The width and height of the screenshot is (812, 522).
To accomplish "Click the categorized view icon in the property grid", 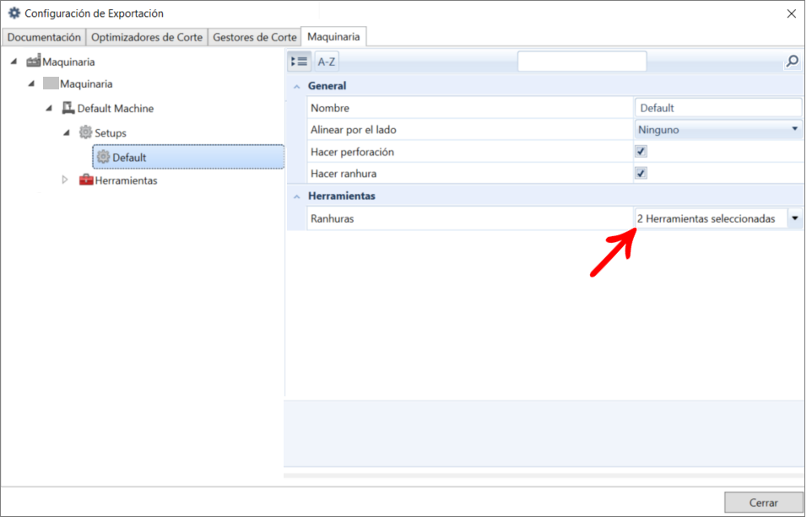I will [299, 62].
